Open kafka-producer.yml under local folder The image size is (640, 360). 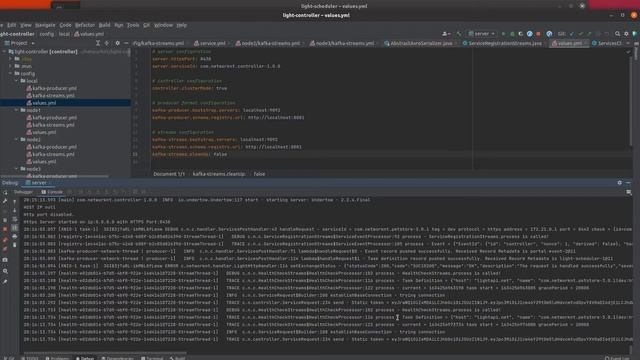(51, 88)
